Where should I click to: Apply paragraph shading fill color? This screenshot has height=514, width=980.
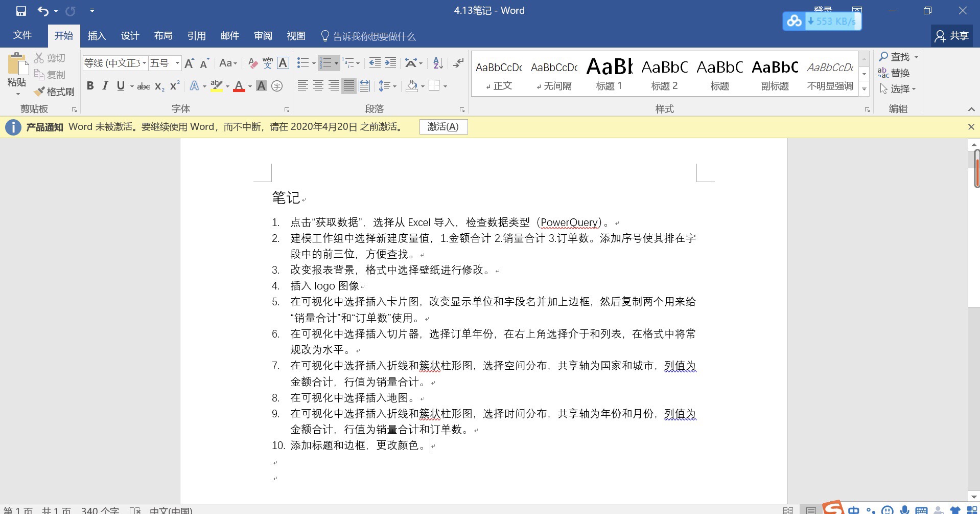coord(412,86)
